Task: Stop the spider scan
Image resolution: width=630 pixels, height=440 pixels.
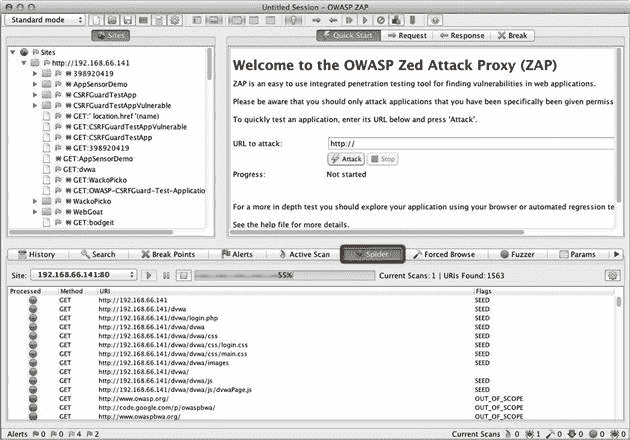Action: [x=184, y=276]
